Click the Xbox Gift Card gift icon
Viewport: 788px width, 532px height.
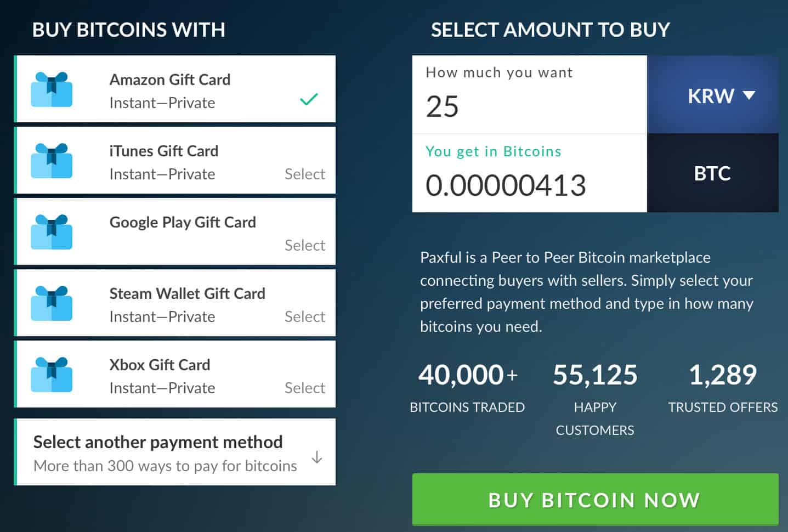pyautogui.click(x=52, y=374)
